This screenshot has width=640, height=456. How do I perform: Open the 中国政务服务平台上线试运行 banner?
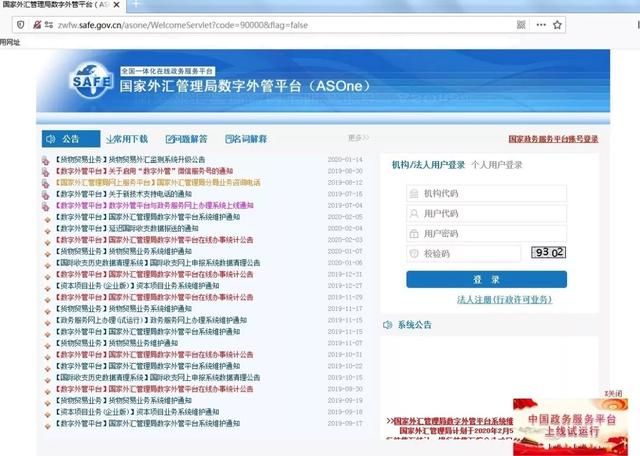click(x=571, y=427)
